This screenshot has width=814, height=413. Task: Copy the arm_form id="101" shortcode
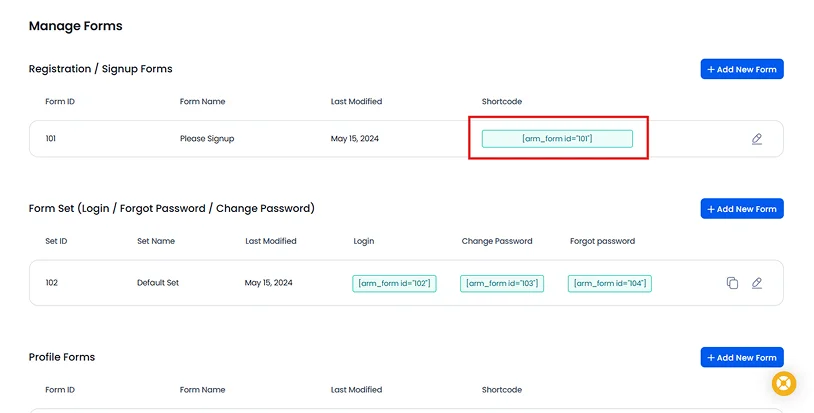pyautogui.click(x=557, y=139)
